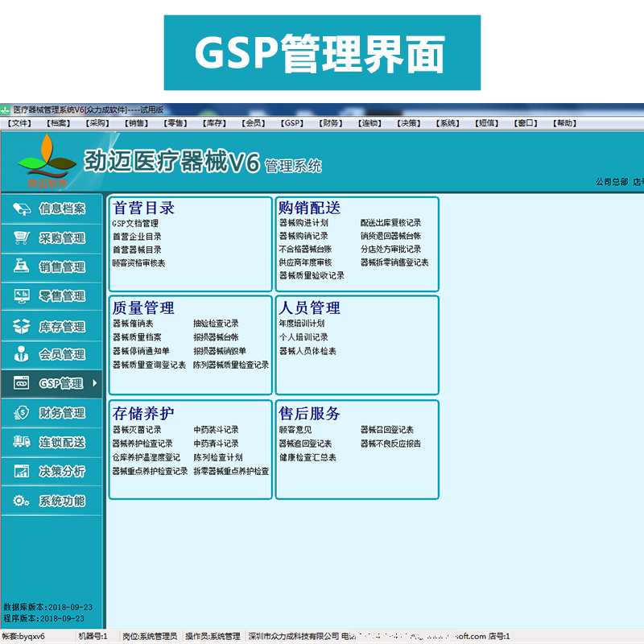Open the 【窗口】 menu
This screenshot has width=644, height=644.
(x=526, y=123)
